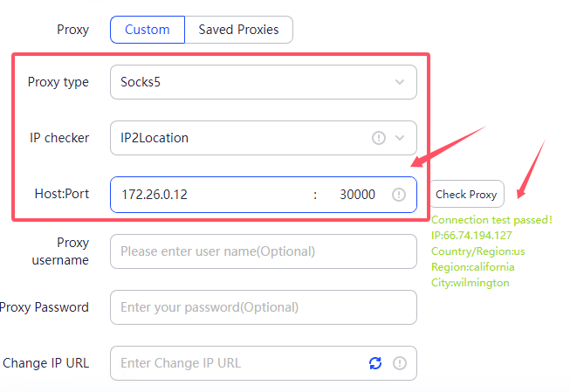Switch to the Saved Proxies tab

pos(238,30)
